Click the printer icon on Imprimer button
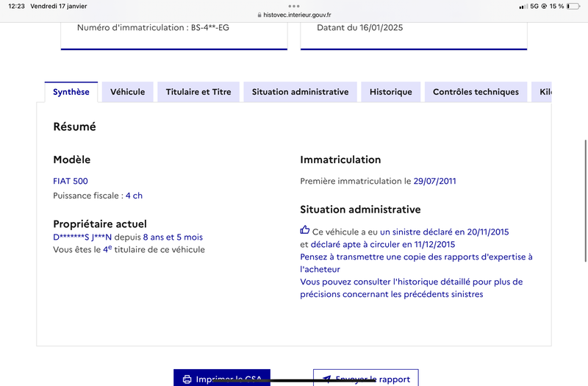The width and height of the screenshot is (588, 386). click(187, 379)
